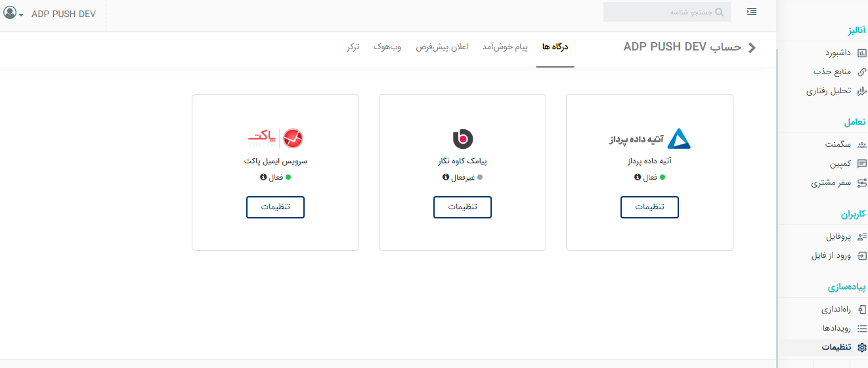Click the back chevron beside حساب ADP PUSH DEV
This screenshot has width=868, height=368.
[x=752, y=47]
